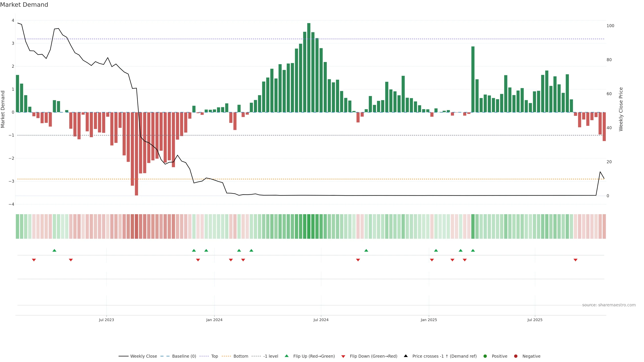Click the darkest green heatmap cell
The width and height of the screenshot is (644, 362).
pyautogui.click(x=309, y=226)
